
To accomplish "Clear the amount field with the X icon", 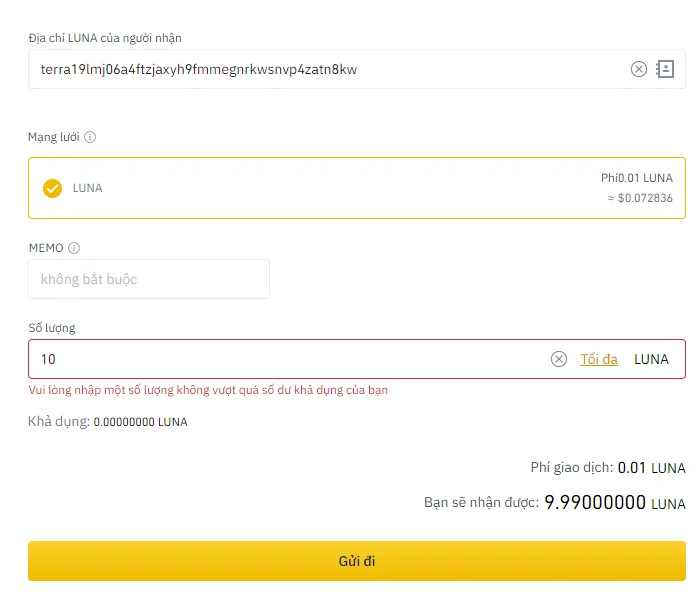I will [559, 359].
